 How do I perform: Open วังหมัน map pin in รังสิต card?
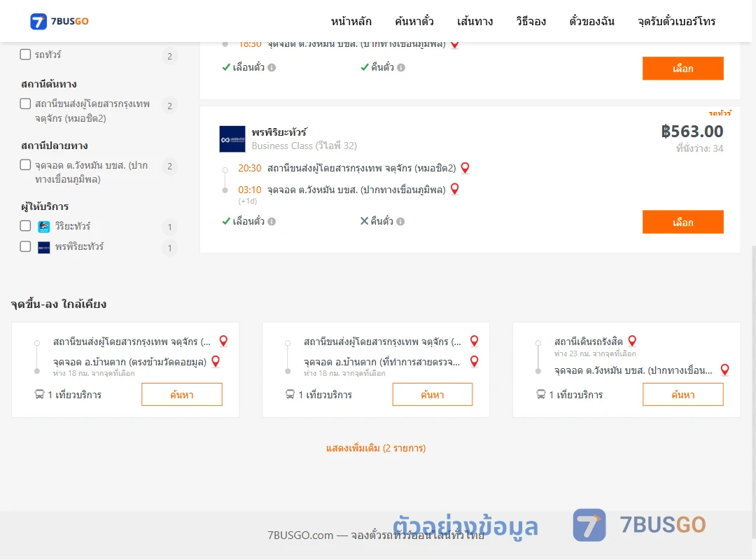pyautogui.click(x=724, y=370)
